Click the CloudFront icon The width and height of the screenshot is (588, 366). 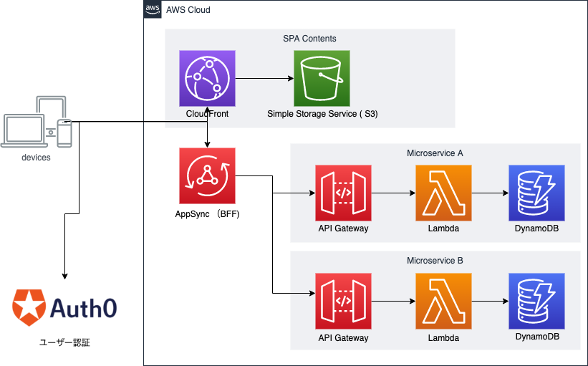(207, 78)
